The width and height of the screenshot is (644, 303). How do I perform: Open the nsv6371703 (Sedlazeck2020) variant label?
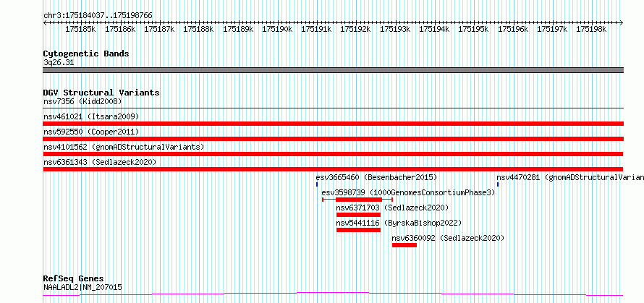pyautogui.click(x=392, y=208)
